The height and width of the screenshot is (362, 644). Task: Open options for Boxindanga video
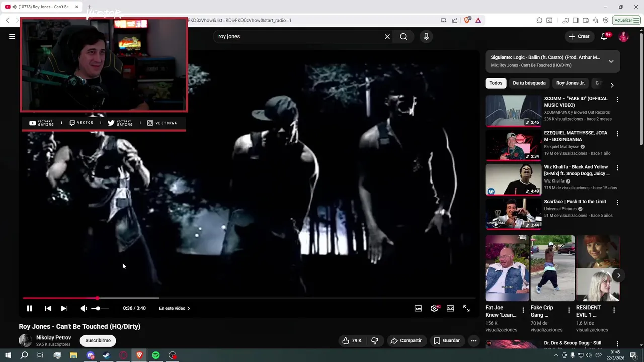617,134
